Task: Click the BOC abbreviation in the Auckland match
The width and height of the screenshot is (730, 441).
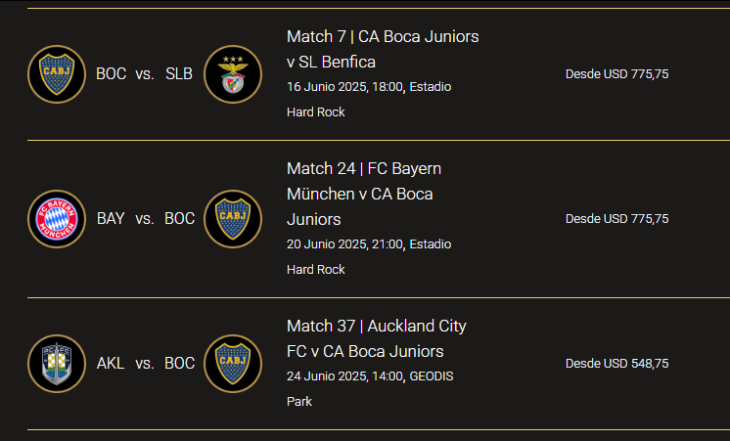Action: point(179,363)
